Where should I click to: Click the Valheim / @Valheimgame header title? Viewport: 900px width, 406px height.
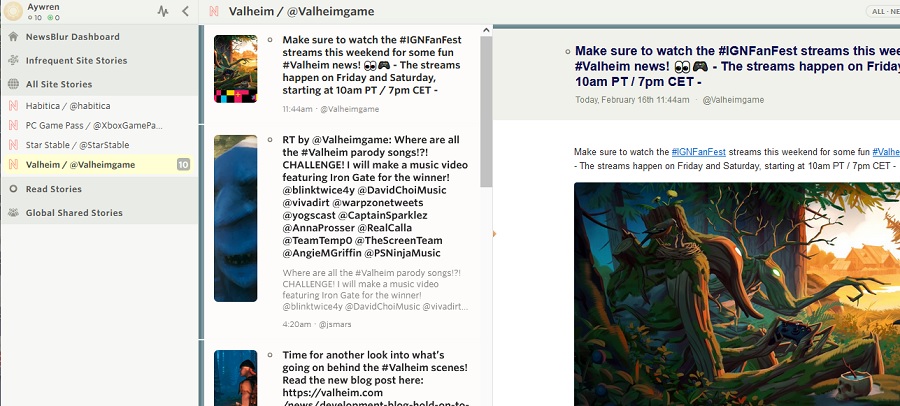pos(301,11)
